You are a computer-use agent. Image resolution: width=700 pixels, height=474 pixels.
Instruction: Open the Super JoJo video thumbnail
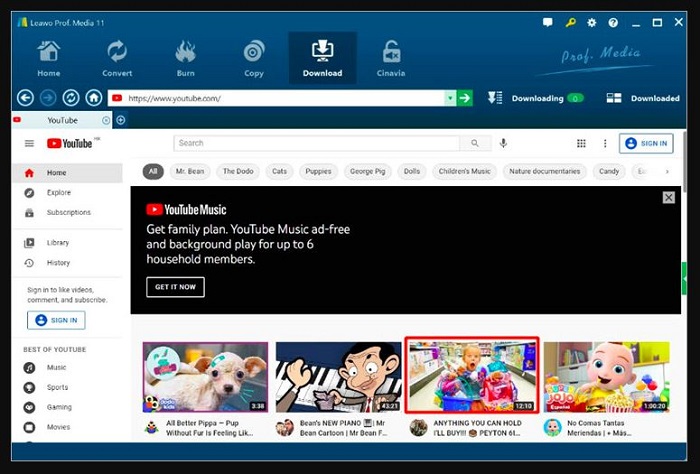606,377
